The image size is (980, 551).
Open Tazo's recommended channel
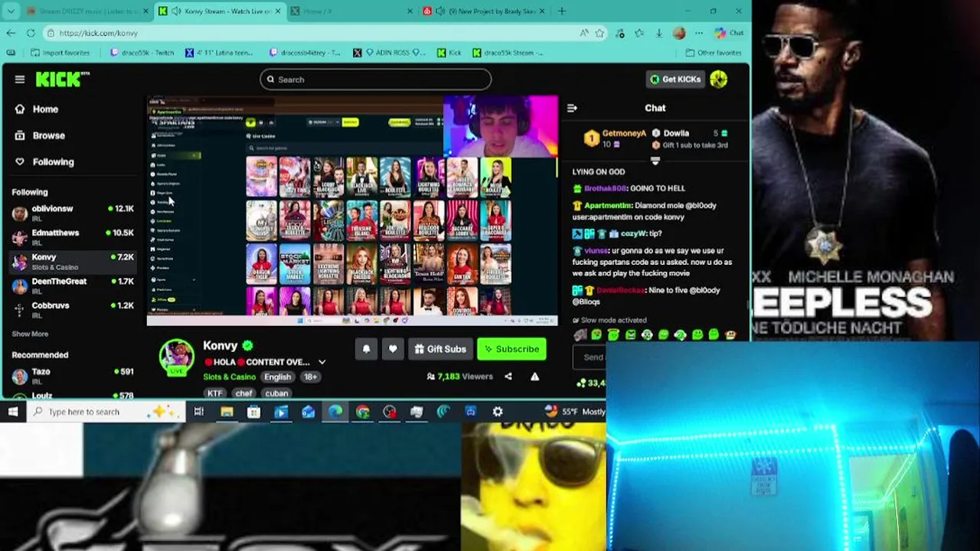[x=73, y=375]
